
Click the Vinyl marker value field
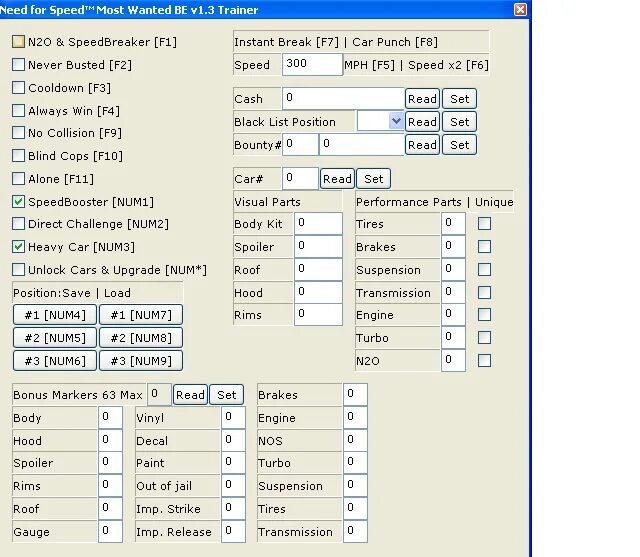[233, 417]
